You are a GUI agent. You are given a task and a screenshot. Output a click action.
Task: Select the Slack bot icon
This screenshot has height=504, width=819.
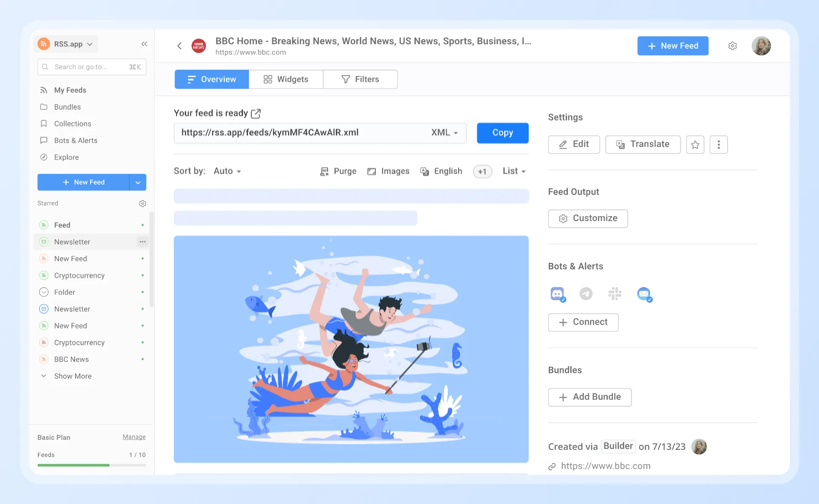tap(615, 294)
